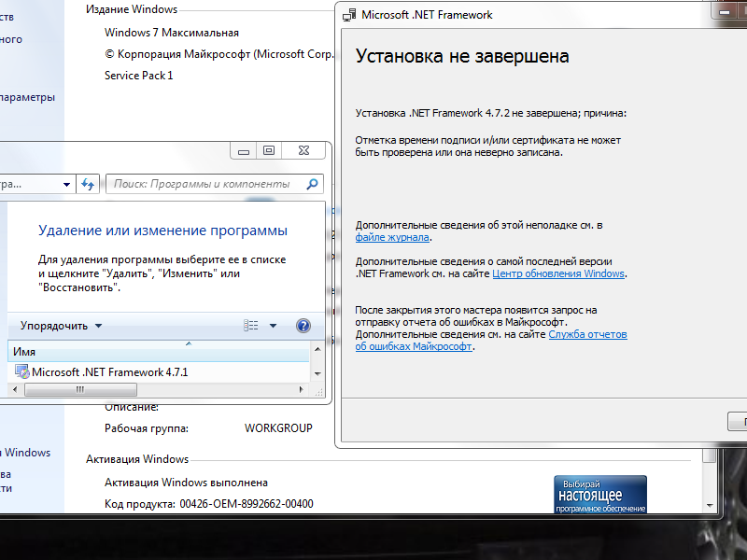Screen dimensions: 747x560
Task: Click the scroll up arrow of the programs list
Action: pyautogui.click(x=317, y=349)
